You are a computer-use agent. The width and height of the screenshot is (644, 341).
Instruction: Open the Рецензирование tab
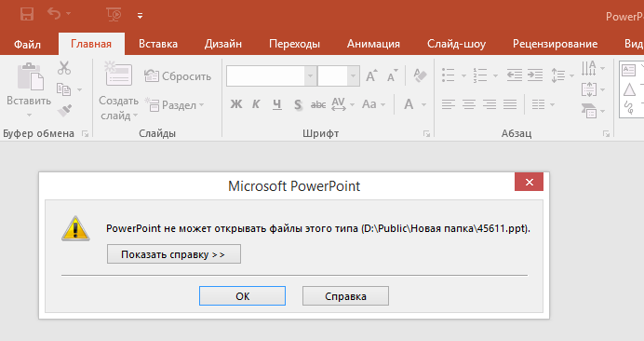click(555, 44)
